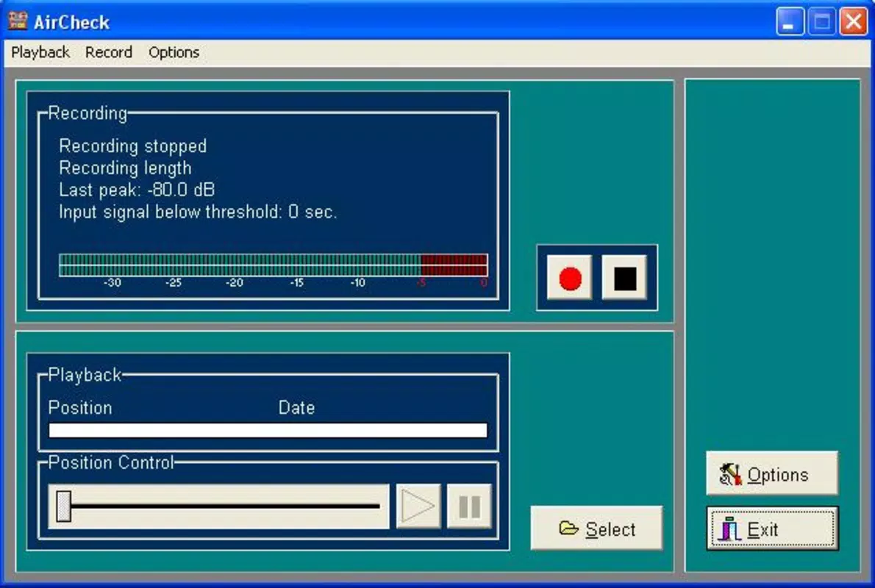Image resolution: width=875 pixels, height=588 pixels.
Task: Open the Playback menu
Action: [x=40, y=52]
